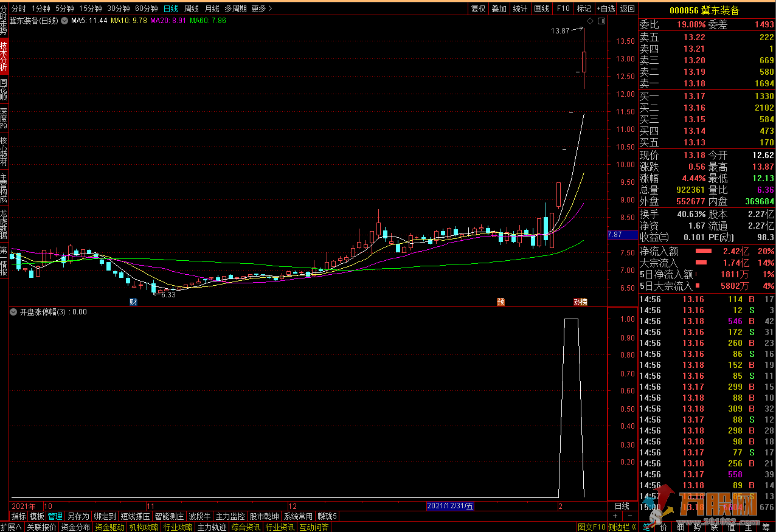Open the 龙虎数据 sidebar tab
The image size is (776, 532).
pyautogui.click(x=4, y=225)
